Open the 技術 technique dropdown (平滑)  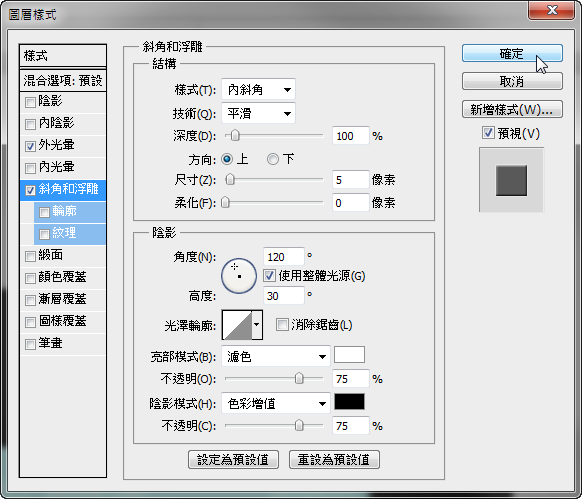(x=258, y=113)
